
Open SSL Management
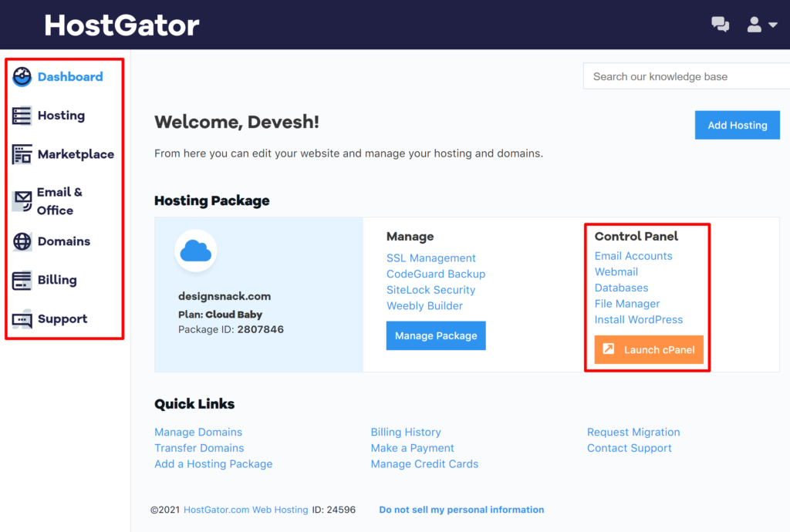pos(430,258)
